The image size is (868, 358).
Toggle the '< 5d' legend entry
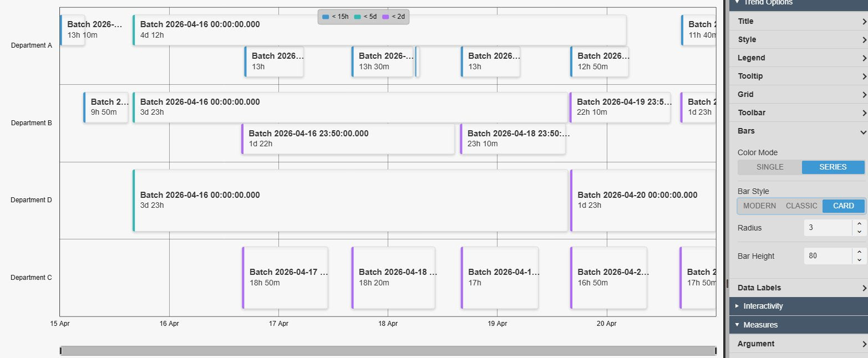pos(365,17)
